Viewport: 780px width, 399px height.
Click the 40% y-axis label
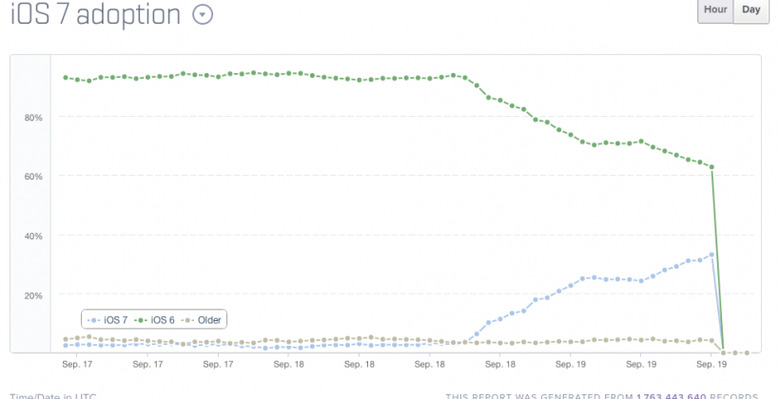33,236
